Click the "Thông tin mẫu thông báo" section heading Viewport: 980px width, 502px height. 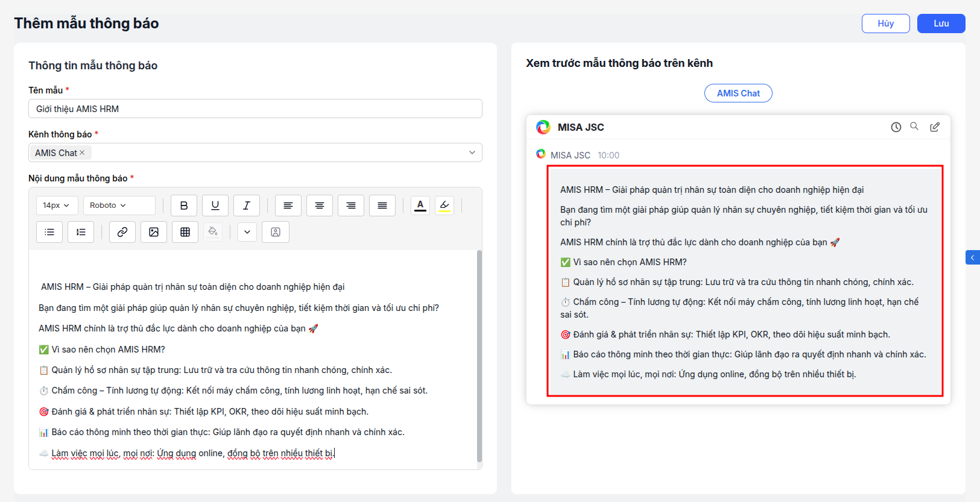pyautogui.click(x=93, y=66)
